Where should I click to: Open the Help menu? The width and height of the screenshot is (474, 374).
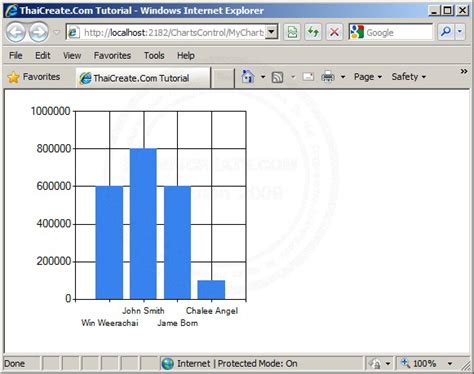[186, 55]
